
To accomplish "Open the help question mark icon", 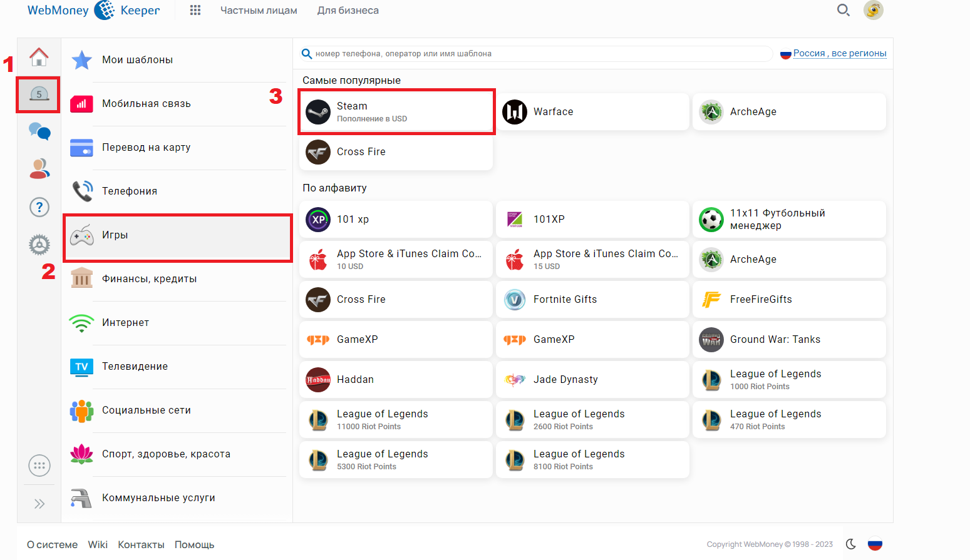I will [39, 207].
